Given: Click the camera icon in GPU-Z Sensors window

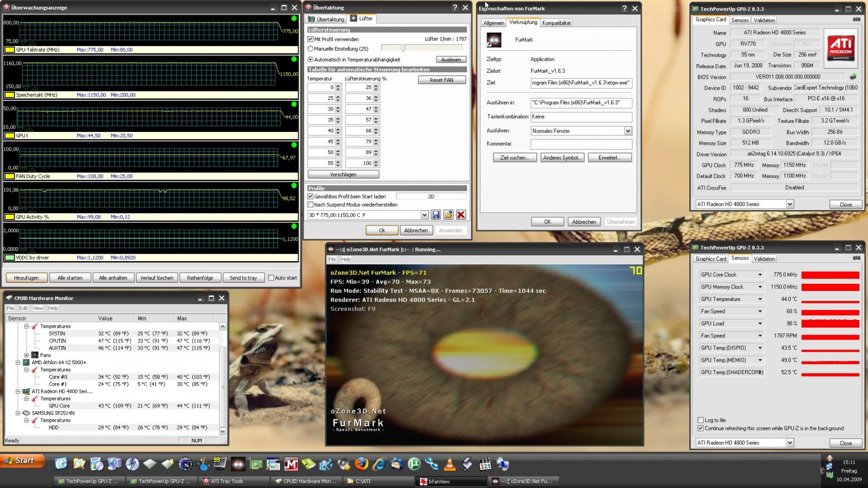Looking at the screenshot, I should [x=856, y=258].
